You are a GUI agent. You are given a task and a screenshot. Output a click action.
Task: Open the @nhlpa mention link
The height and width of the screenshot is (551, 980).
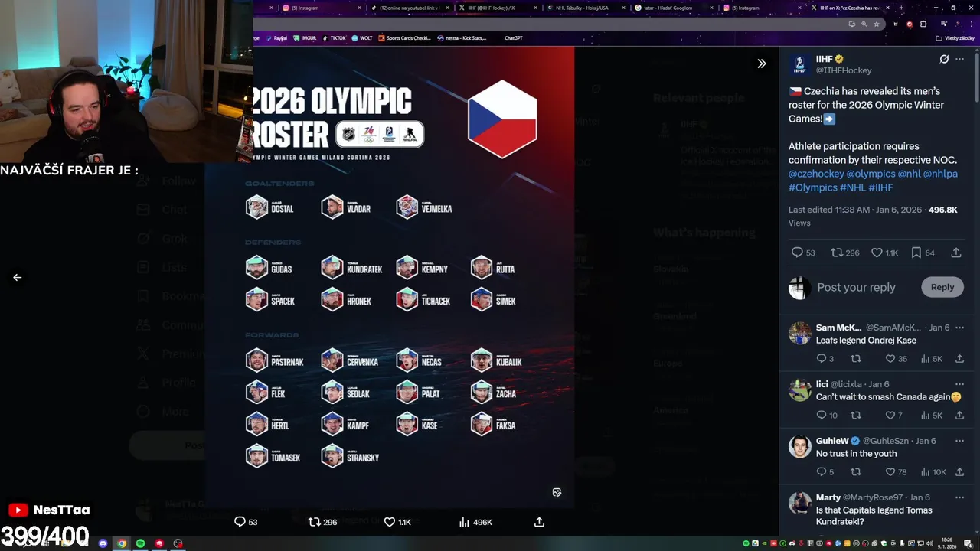point(940,174)
